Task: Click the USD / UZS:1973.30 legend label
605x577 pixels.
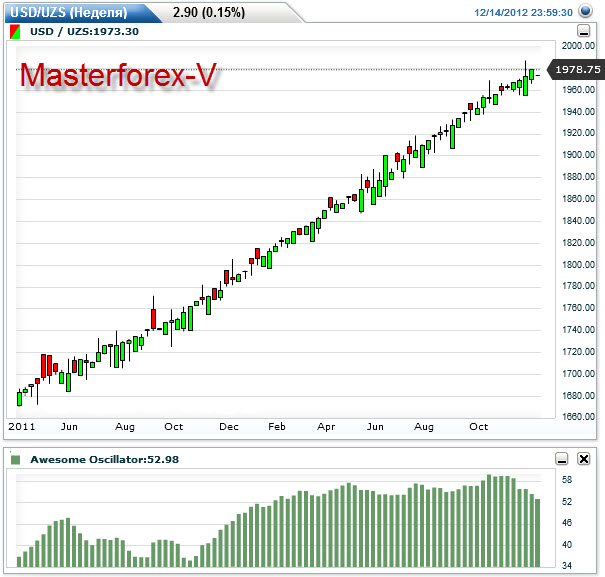Action: [84, 32]
